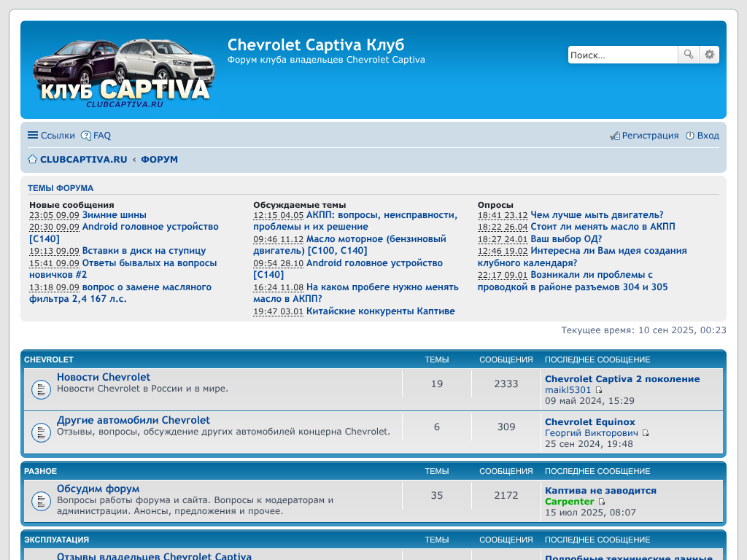
Task: Expand the Ссылки quick links menu
Action: point(51,136)
